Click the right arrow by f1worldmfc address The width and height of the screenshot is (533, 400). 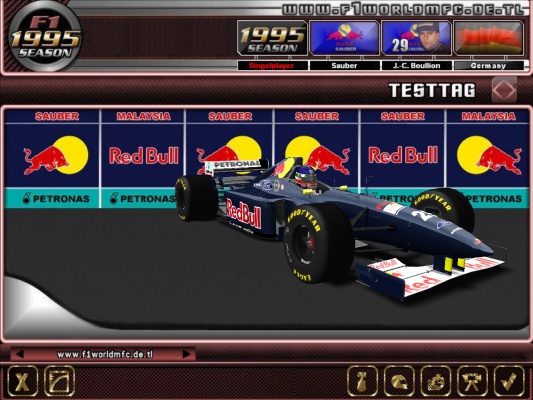pos(186,354)
